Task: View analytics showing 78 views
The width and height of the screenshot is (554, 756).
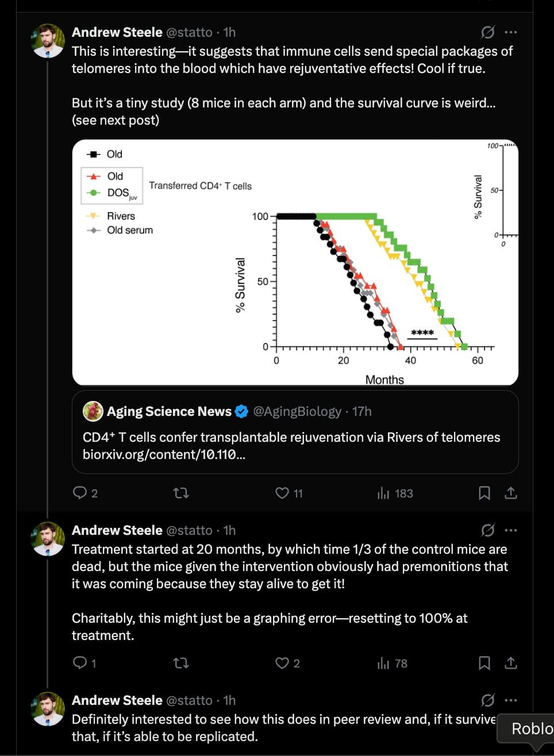Action: pos(383,663)
